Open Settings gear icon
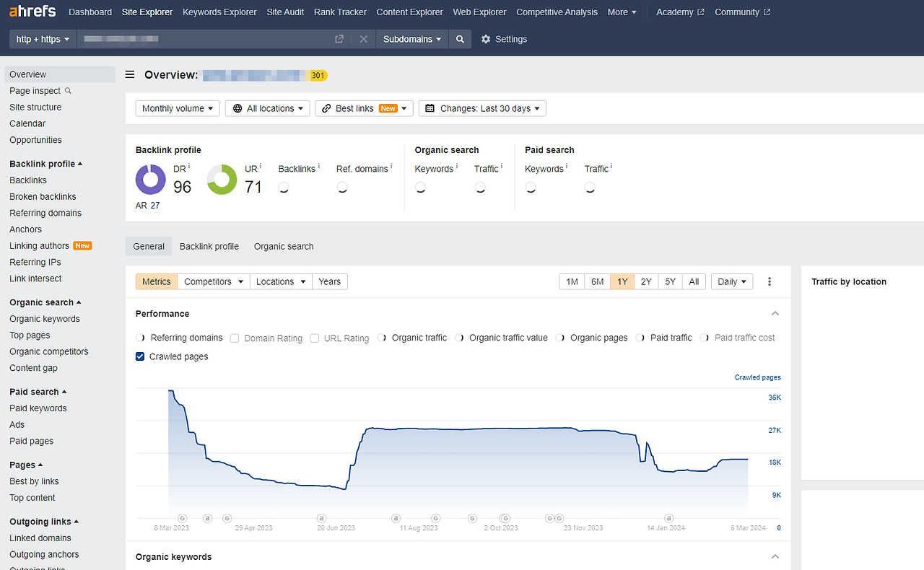Screen dimensions: 924x570 click(x=486, y=39)
